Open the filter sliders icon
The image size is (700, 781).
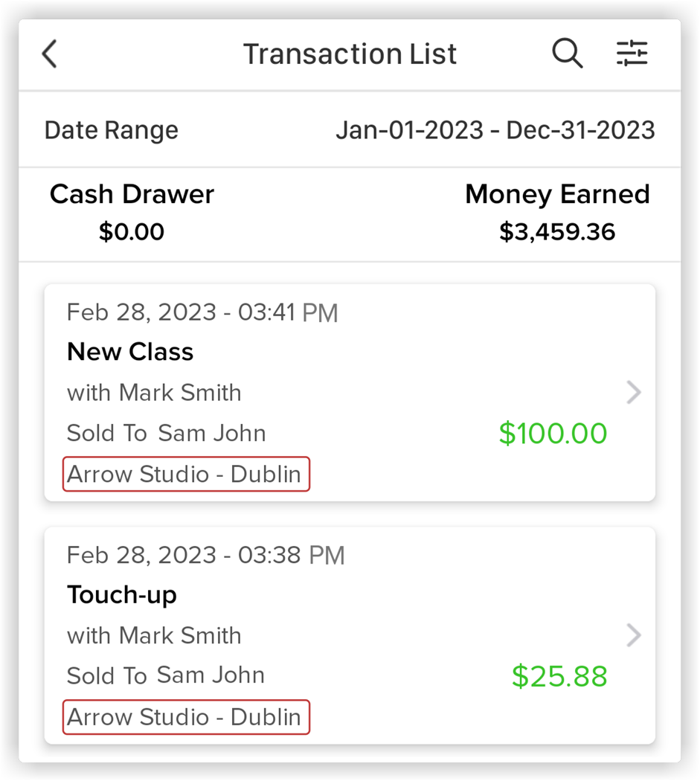tap(632, 53)
